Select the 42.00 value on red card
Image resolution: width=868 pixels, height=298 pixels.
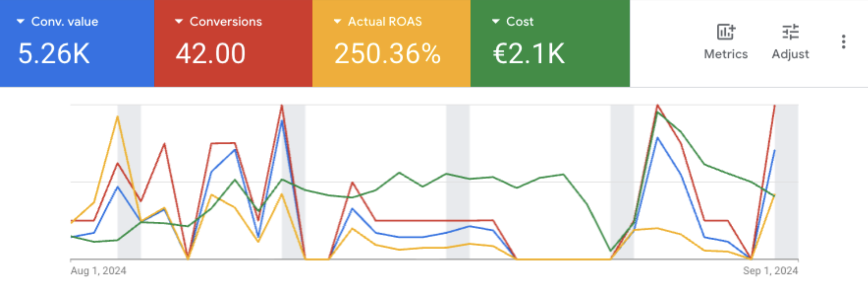pyautogui.click(x=211, y=54)
